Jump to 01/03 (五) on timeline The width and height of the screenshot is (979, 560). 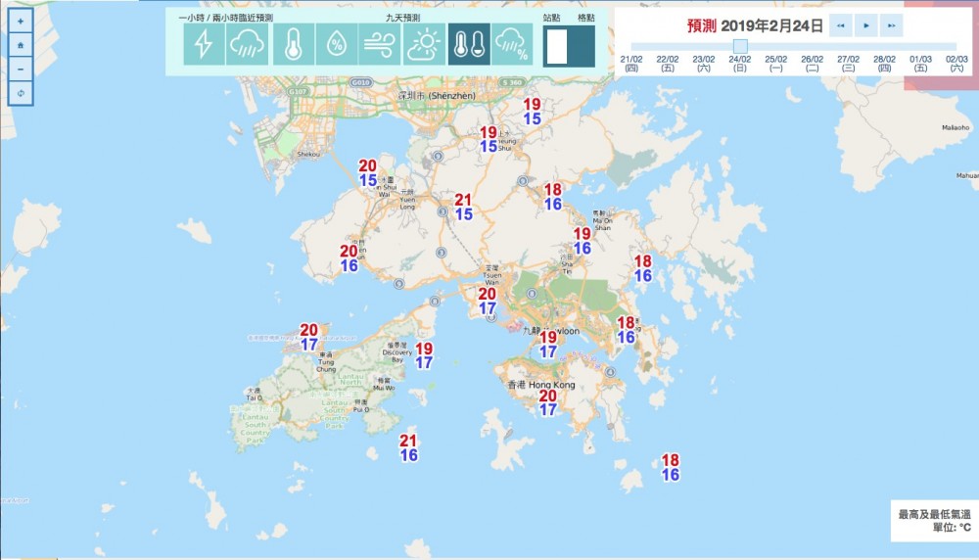point(921,63)
